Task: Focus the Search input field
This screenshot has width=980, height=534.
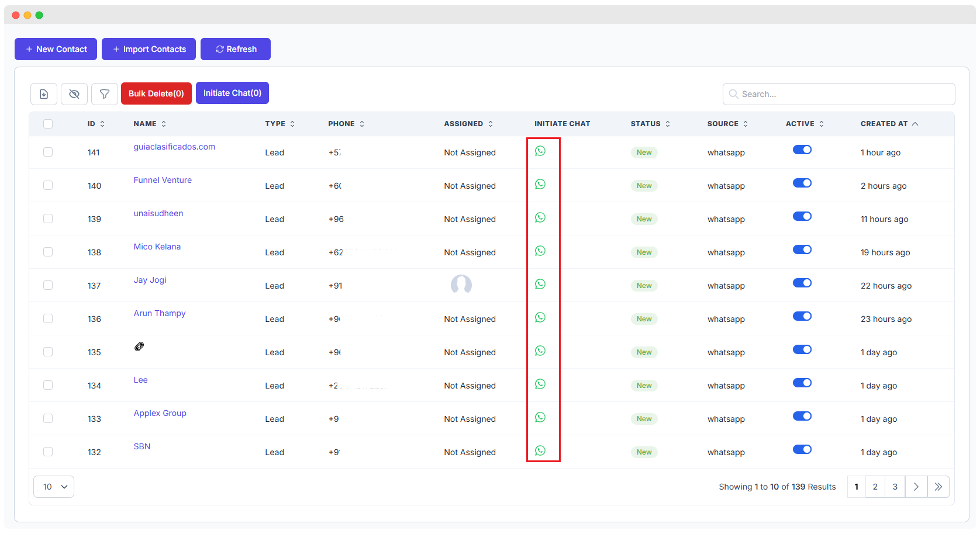Action: pyautogui.click(x=839, y=94)
